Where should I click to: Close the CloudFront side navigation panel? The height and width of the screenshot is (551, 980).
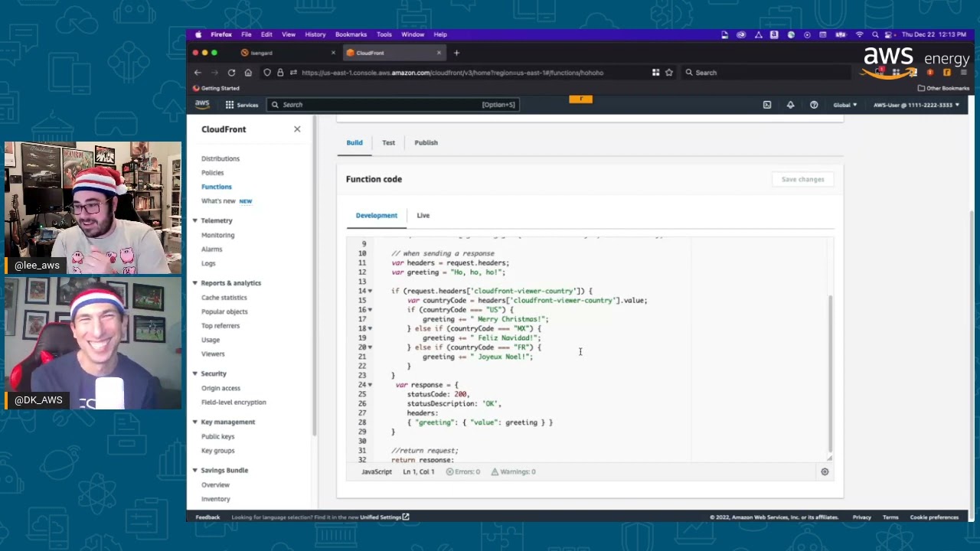point(297,129)
